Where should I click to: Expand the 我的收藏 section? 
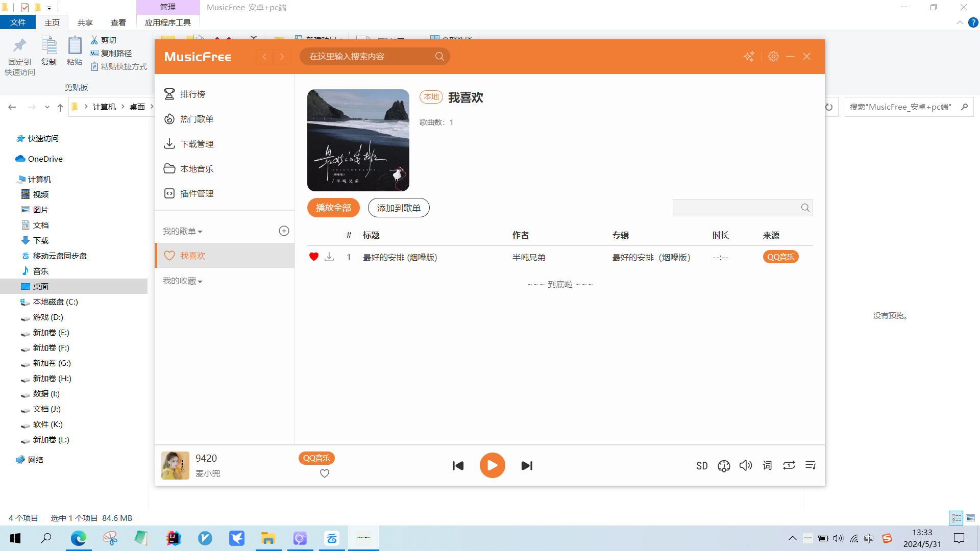point(182,281)
